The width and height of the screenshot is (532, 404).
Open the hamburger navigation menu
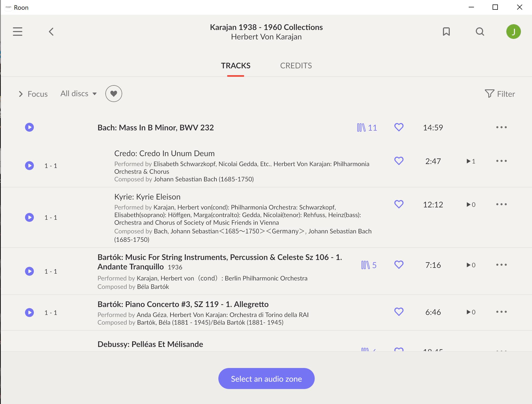[17, 31]
